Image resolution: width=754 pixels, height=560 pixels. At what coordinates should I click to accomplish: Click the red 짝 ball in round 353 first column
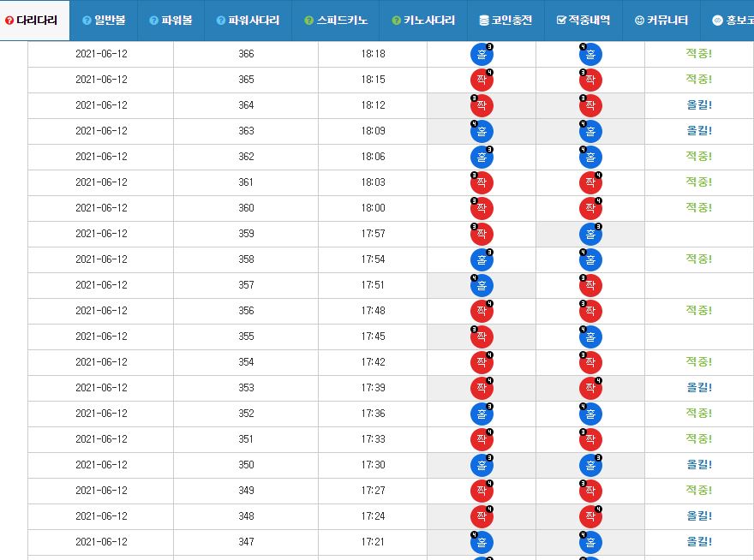click(482, 388)
